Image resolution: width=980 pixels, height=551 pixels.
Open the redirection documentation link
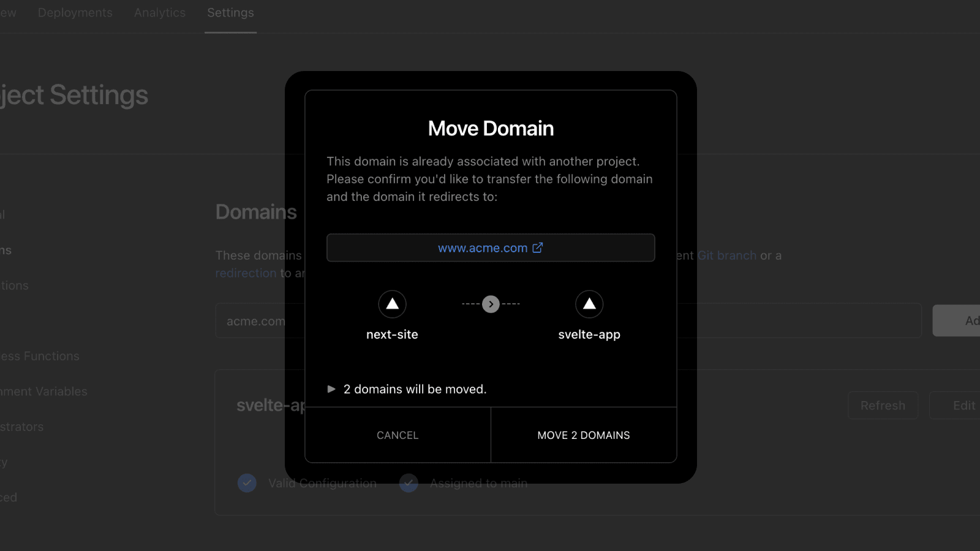[x=246, y=273]
